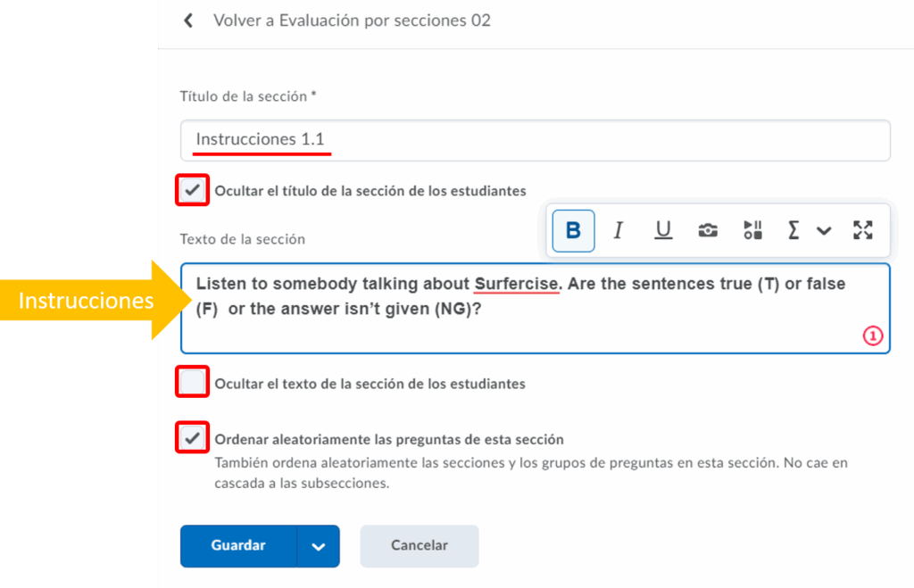Expand the equation type chevron dropdown
914x588 pixels.
(824, 231)
